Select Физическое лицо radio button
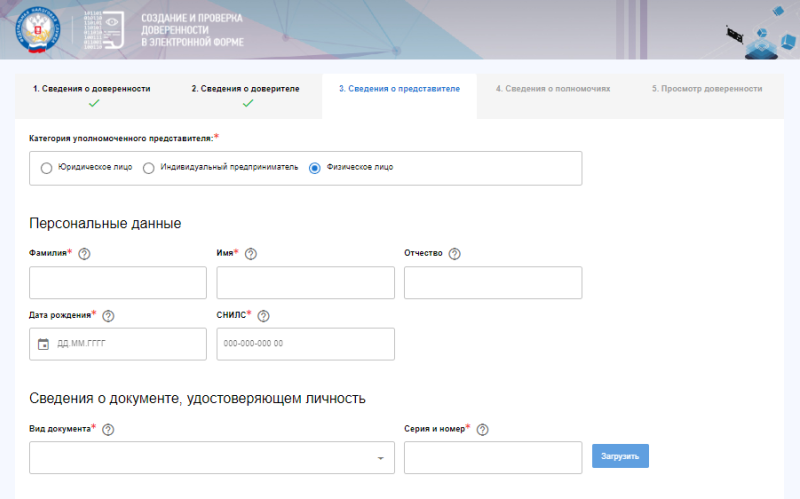 (315, 168)
